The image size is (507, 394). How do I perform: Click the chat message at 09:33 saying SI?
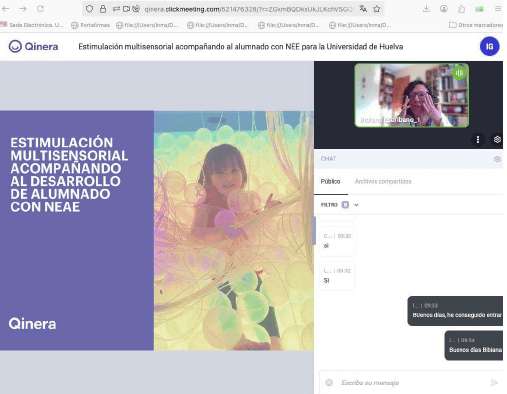337,276
